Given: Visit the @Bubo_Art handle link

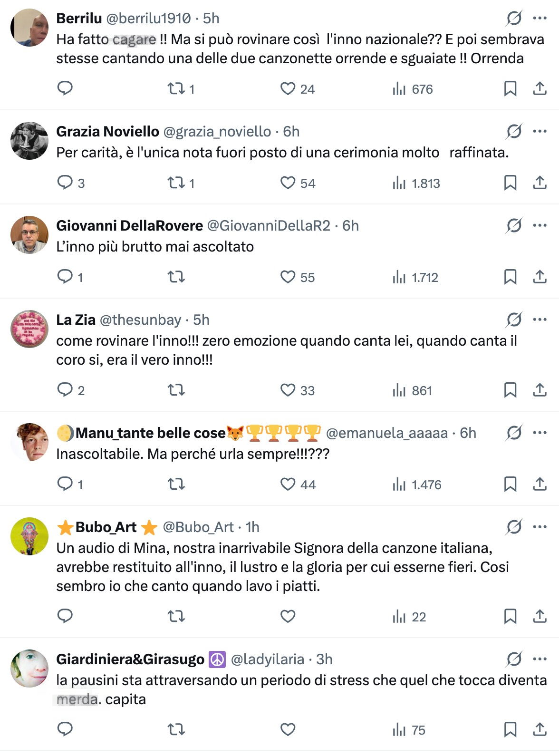Looking at the screenshot, I should (198, 527).
